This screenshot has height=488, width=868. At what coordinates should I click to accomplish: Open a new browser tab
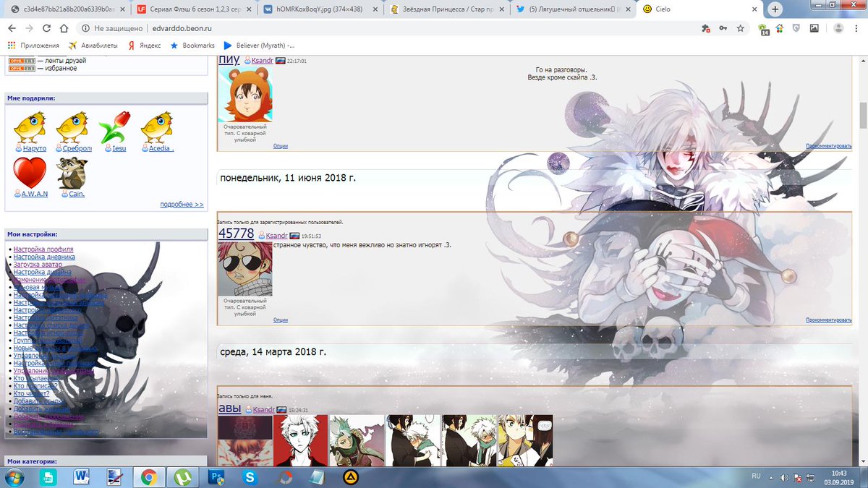click(775, 9)
